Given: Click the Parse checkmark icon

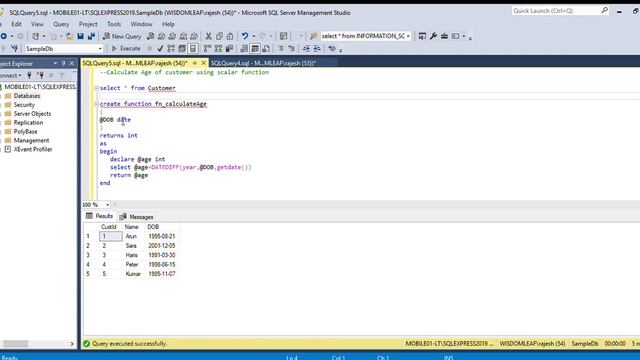Looking at the screenshot, I should pos(160,49).
